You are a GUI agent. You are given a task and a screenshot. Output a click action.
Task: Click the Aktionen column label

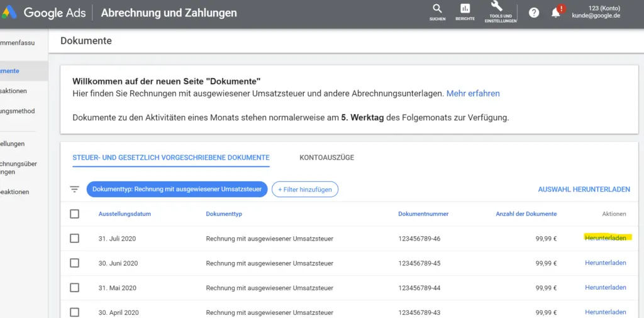pos(614,214)
